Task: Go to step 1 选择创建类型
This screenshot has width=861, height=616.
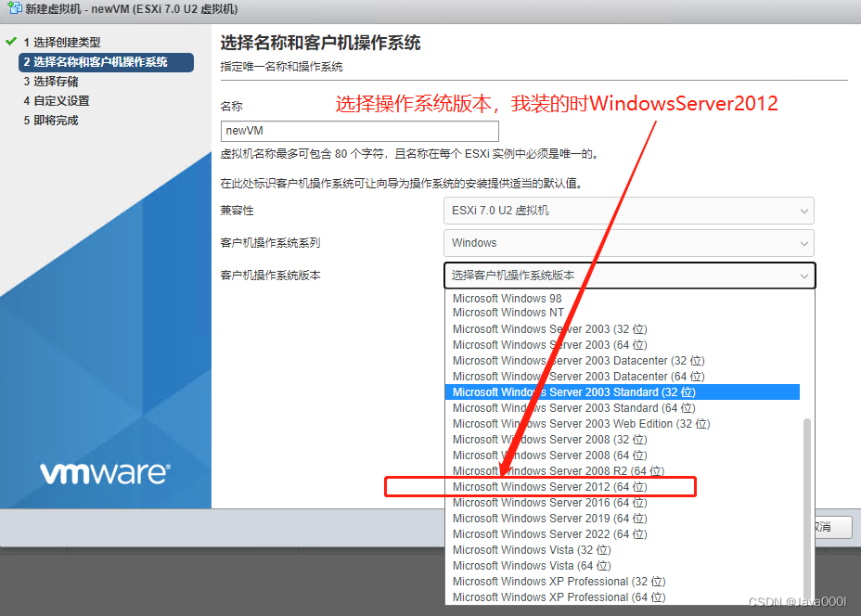Action: [61, 43]
